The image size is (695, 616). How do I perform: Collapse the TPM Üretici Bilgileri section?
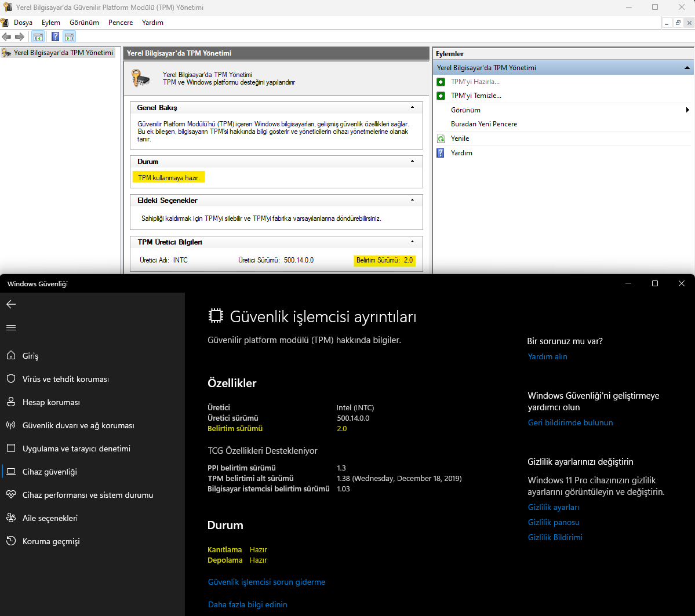click(x=412, y=242)
